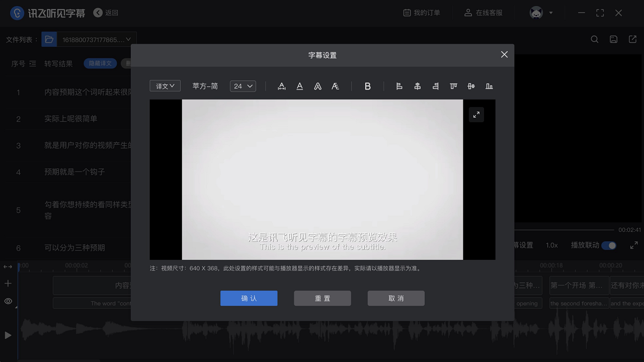Open 在线客服 customer service
Screen dimensions: 644x362
482,13
